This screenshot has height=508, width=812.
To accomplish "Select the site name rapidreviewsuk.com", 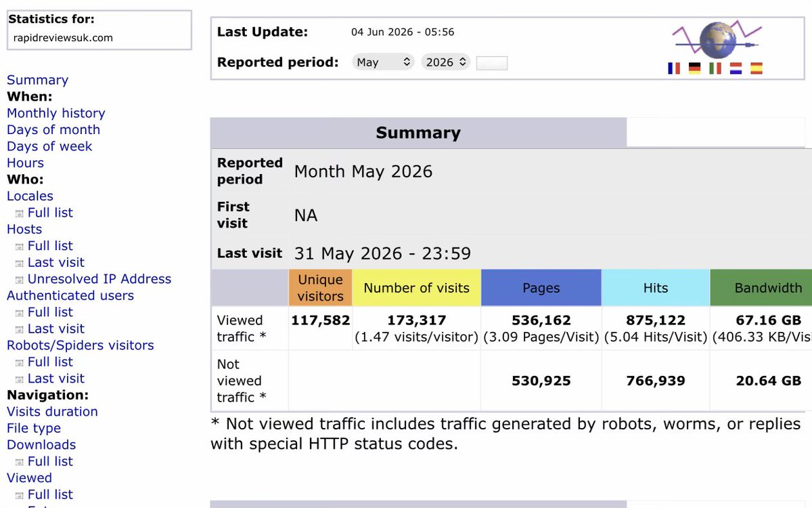I will (64, 38).
